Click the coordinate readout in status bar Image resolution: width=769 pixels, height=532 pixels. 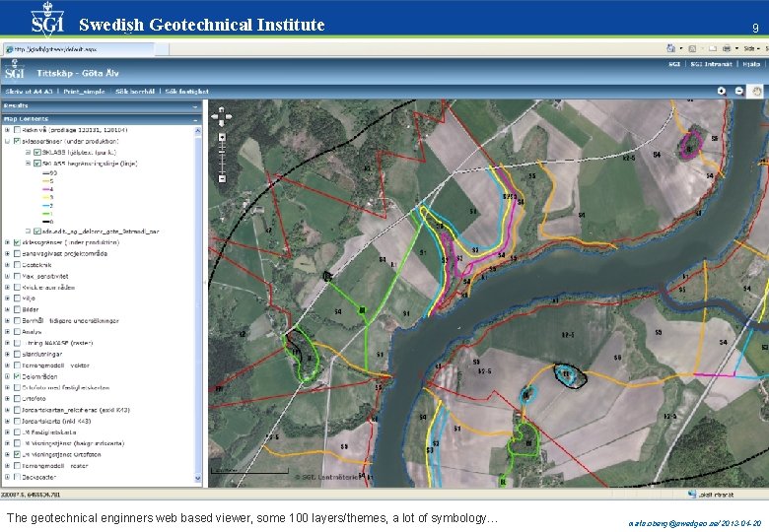coord(31,495)
